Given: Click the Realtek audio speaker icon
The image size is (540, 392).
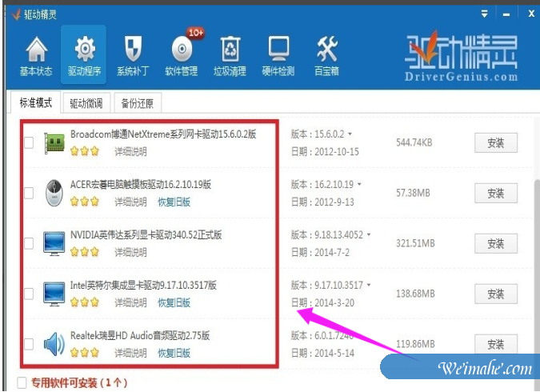Looking at the screenshot, I should [x=54, y=344].
